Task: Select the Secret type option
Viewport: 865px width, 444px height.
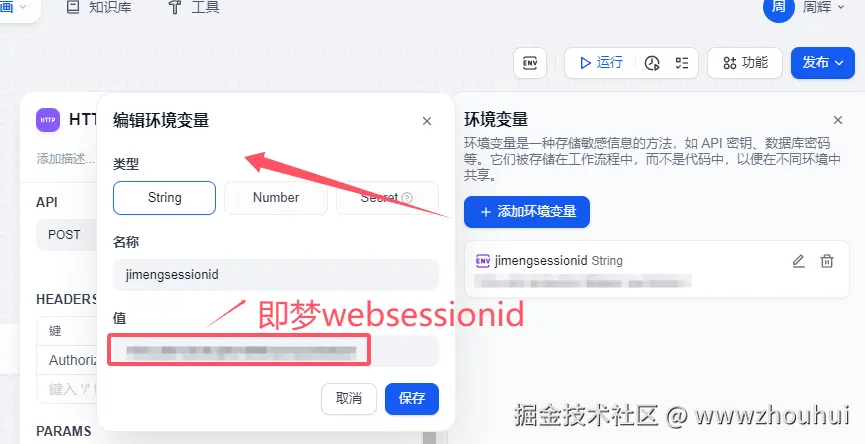Action: click(x=387, y=197)
